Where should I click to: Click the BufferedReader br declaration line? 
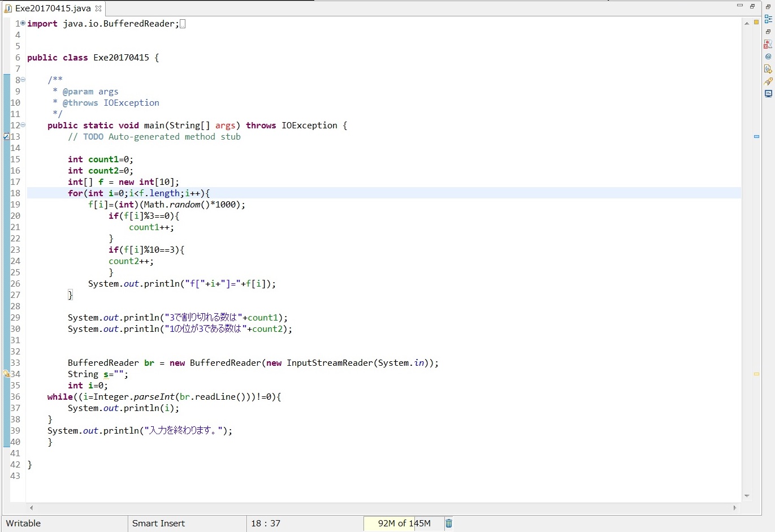coord(253,363)
